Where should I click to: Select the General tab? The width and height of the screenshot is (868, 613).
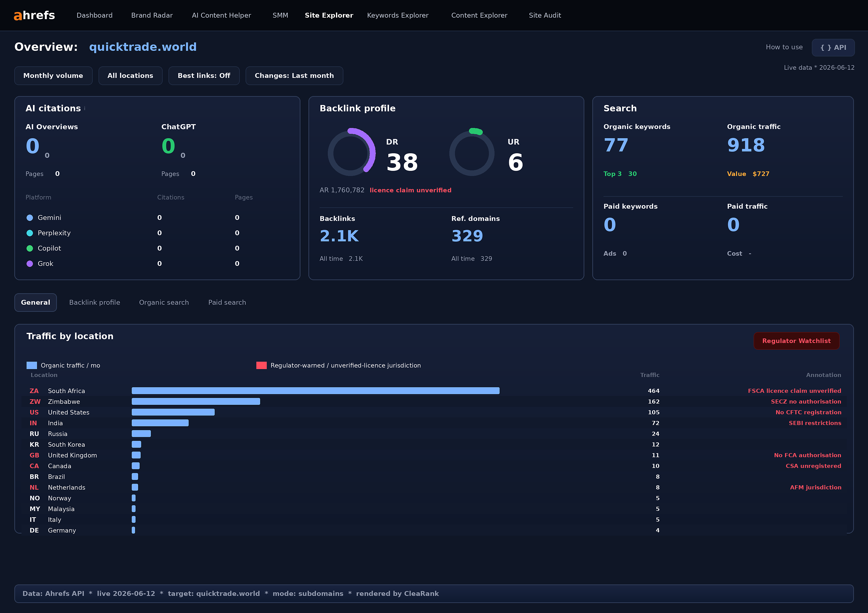click(x=35, y=302)
